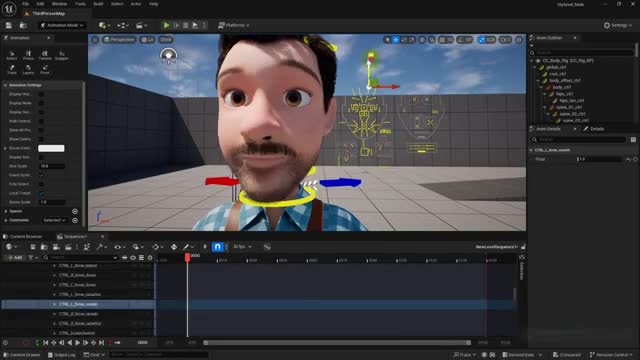
Task: Switch to the Content Browser tab
Action: (x=22, y=236)
